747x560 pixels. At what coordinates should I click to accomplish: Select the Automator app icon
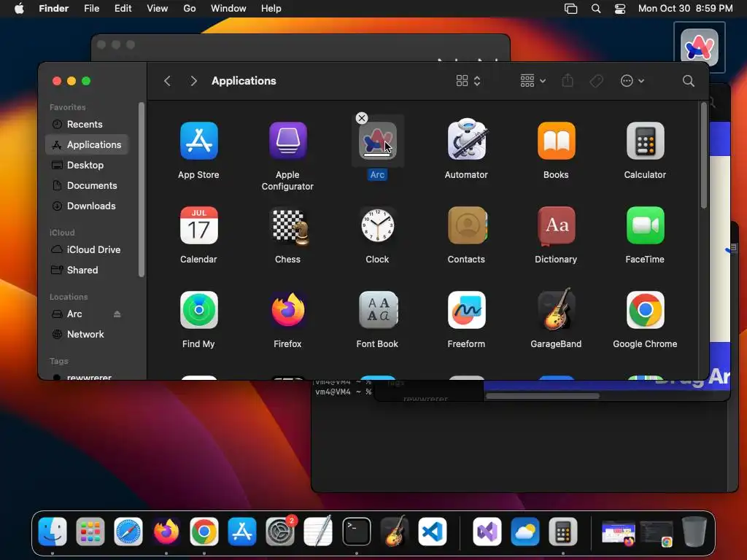coord(466,139)
